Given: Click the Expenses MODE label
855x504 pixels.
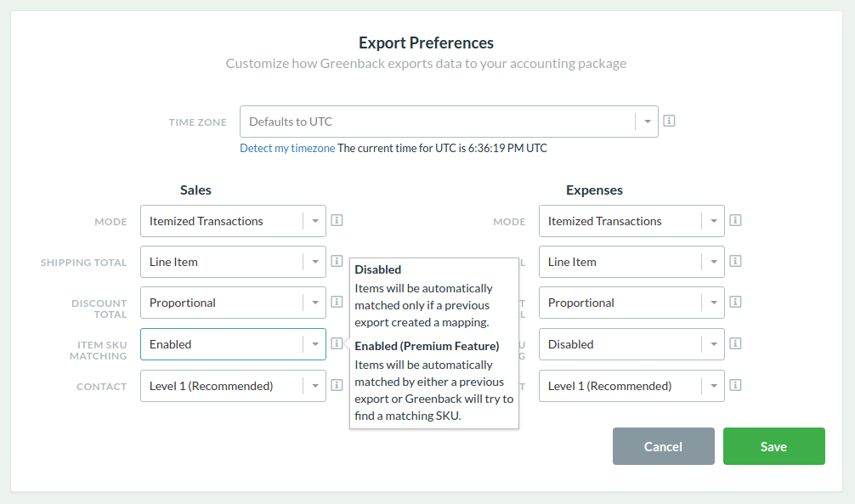Looking at the screenshot, I should pos(509,222).
